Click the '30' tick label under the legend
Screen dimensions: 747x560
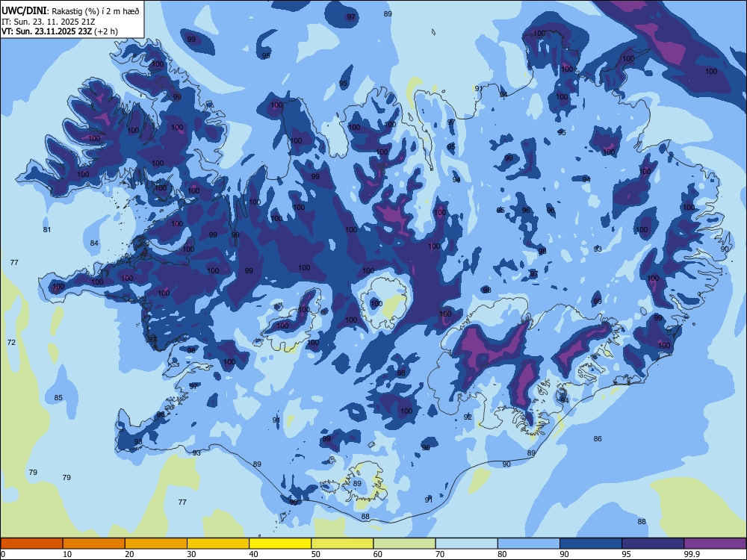pyautogui.click(x=191, y=554)
